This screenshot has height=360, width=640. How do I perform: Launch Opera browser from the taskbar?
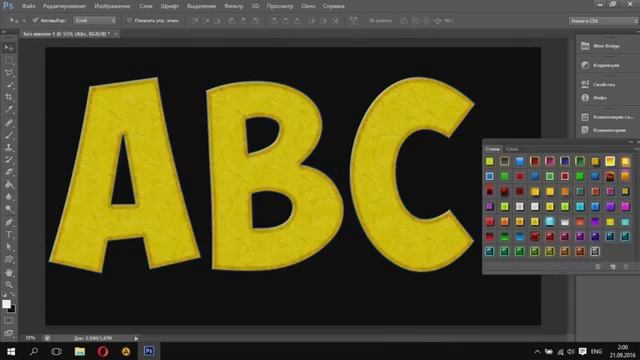tap(103, 351)
